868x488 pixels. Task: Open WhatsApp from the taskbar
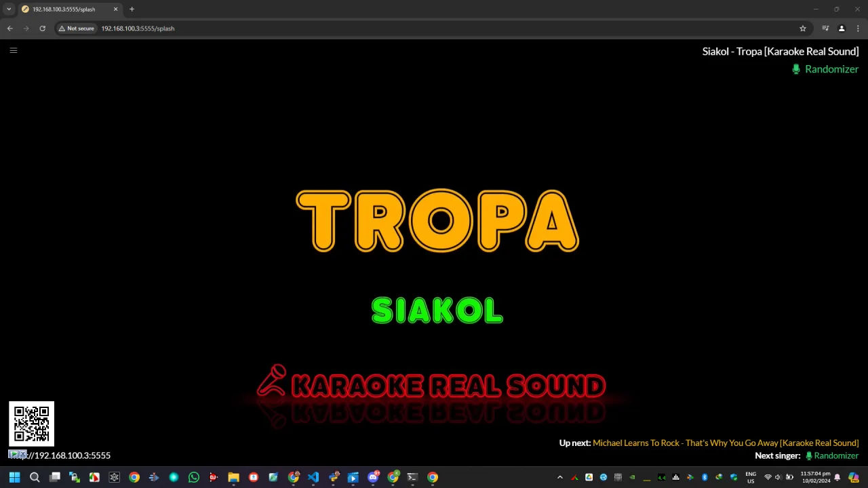(x=194, y=477)
